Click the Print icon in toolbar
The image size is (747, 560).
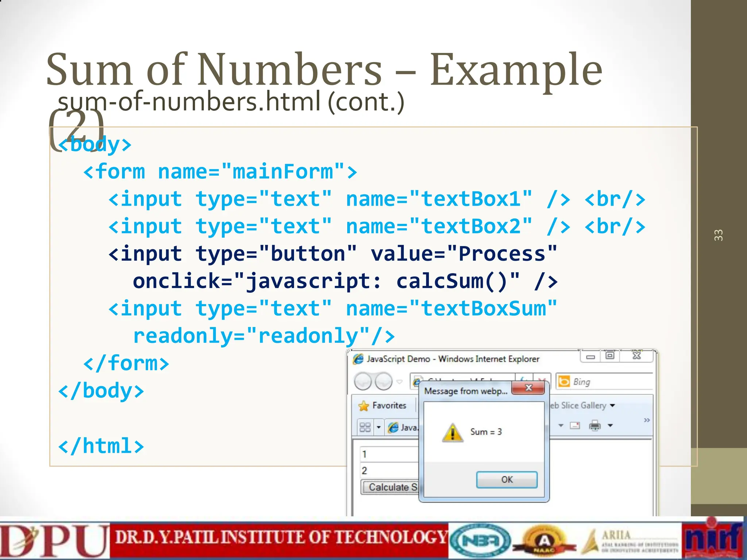click(595, 425)
